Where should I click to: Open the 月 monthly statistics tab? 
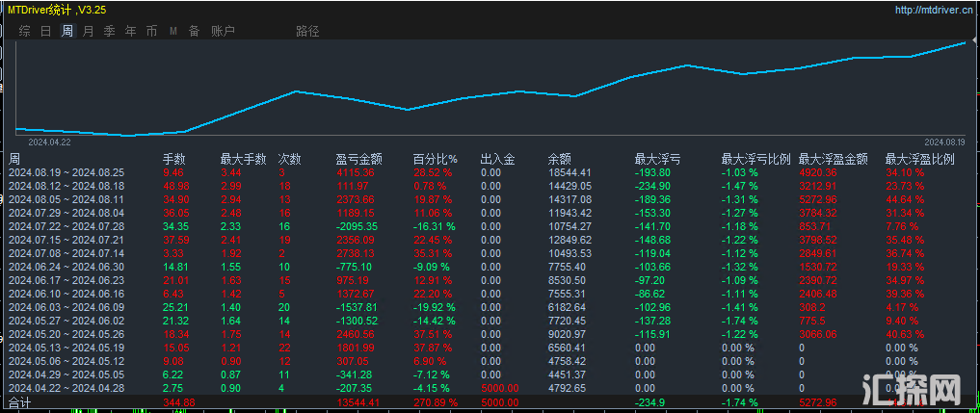pyautogui.click(x=88, y=31)
